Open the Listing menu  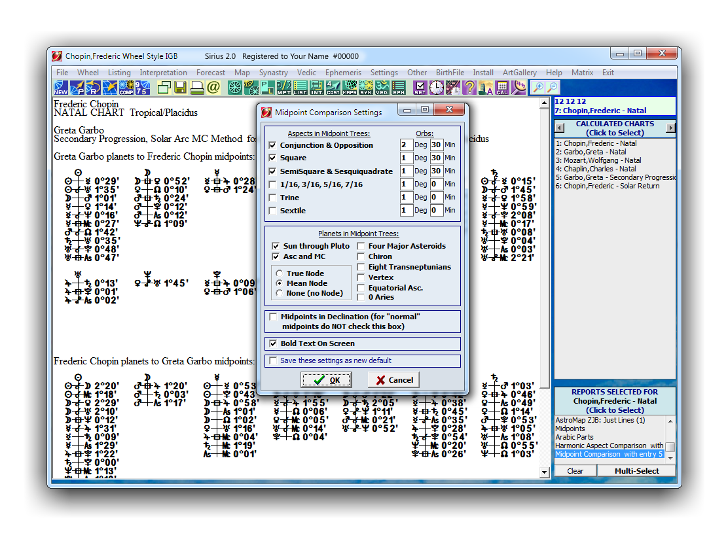[119, 73]
